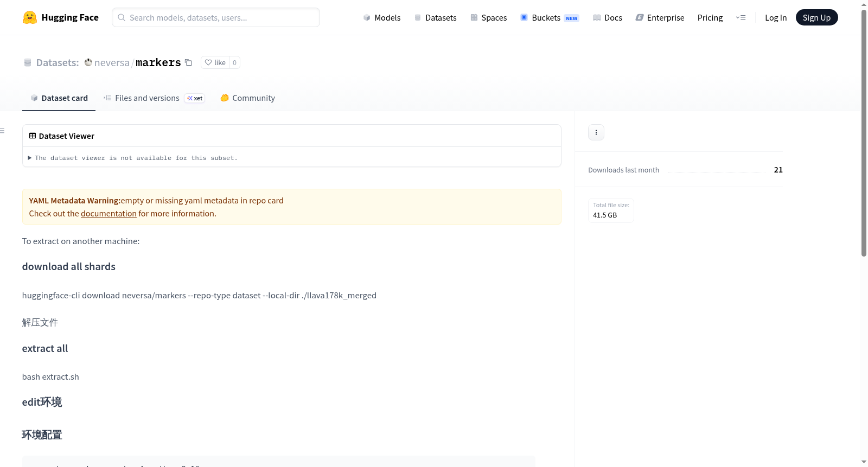This screenshot has height=467, width=868.
Task: Click the dataset icon beside Datasets breadcrumb
Action: coord(28,62)
